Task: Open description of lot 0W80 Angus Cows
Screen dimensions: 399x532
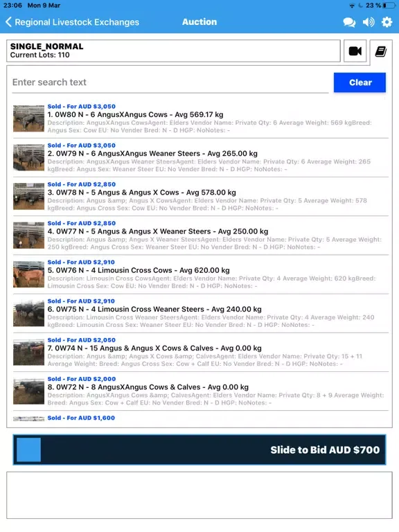Action: [209, 127]
